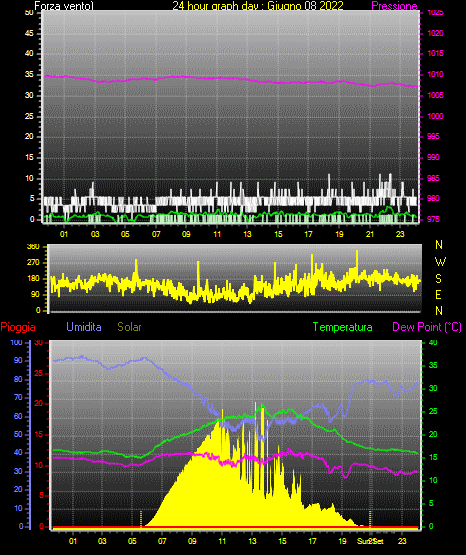Click the SunSet marker on bottom axis
466x555 pixels.
click(370, 541)
